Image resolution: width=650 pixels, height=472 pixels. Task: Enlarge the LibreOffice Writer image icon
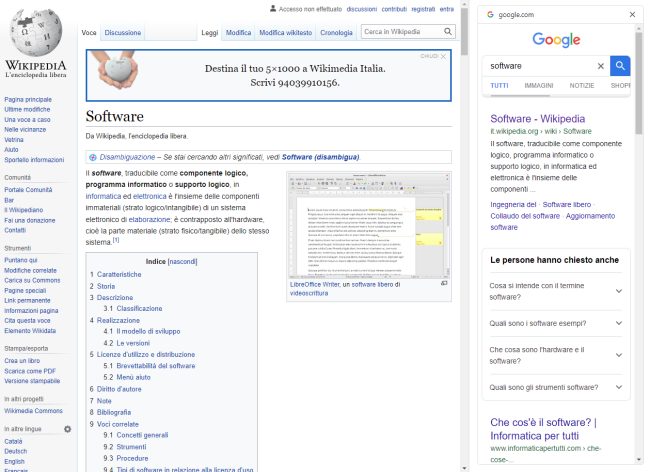click(444, 283)
